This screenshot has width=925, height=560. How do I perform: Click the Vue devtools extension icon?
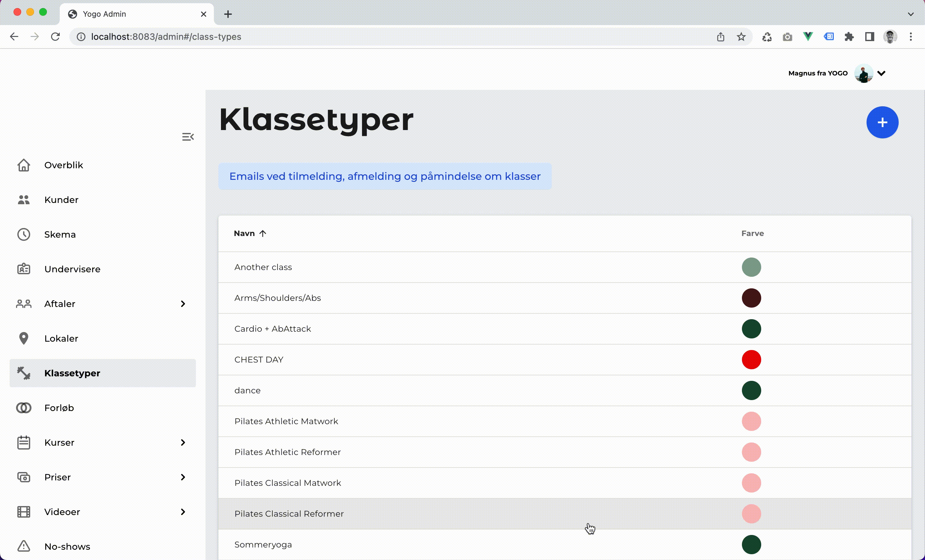(x=808, y=36)
